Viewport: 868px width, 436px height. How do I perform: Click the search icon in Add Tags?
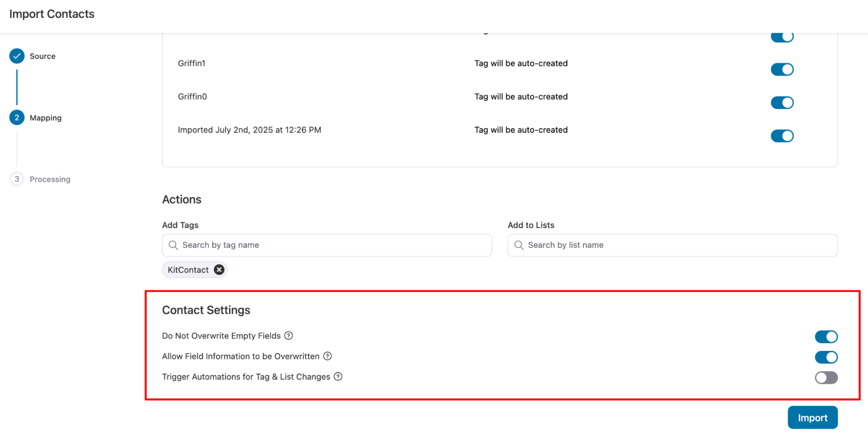173,245
